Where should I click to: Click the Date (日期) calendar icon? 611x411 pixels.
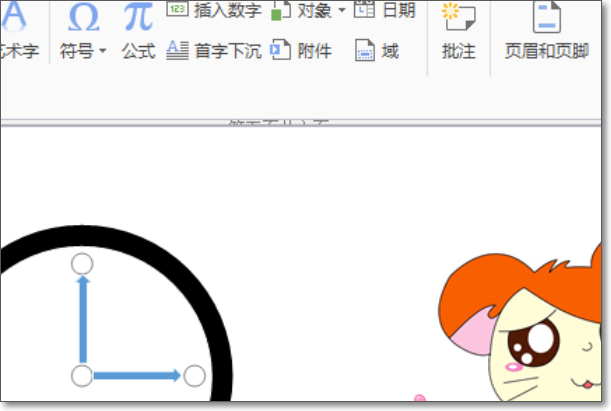tap(364, 9)
